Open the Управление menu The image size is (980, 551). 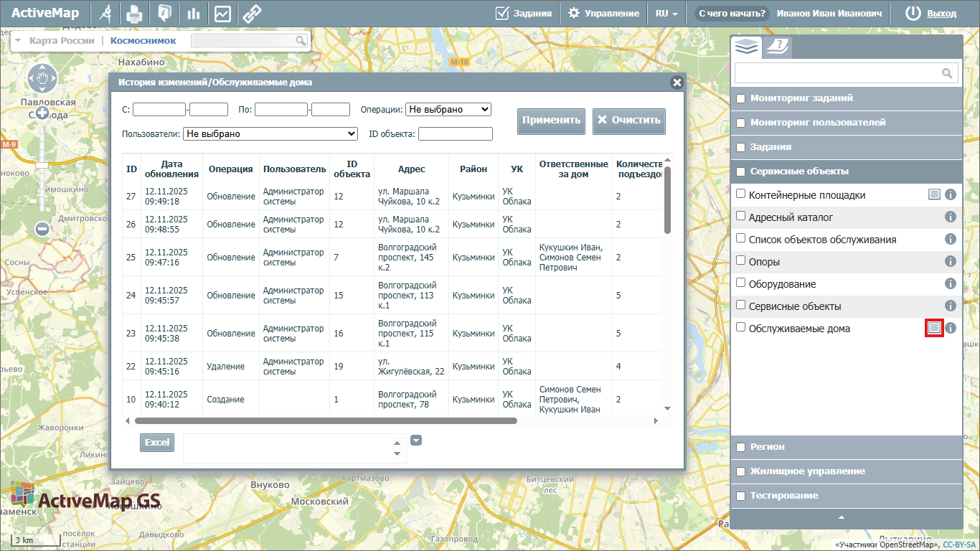pyautogui.click(x=603, y=13)
